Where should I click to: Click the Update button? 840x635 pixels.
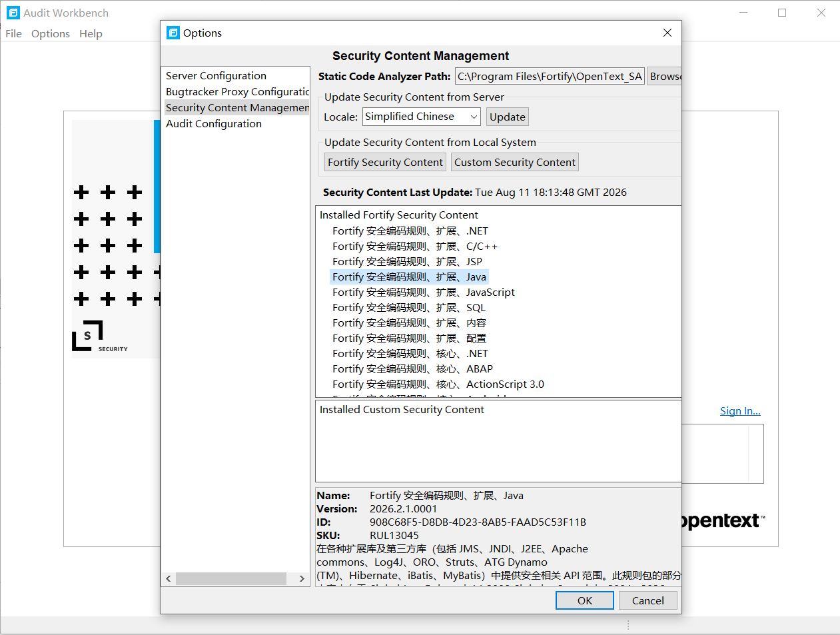click(x=508, y=117)
